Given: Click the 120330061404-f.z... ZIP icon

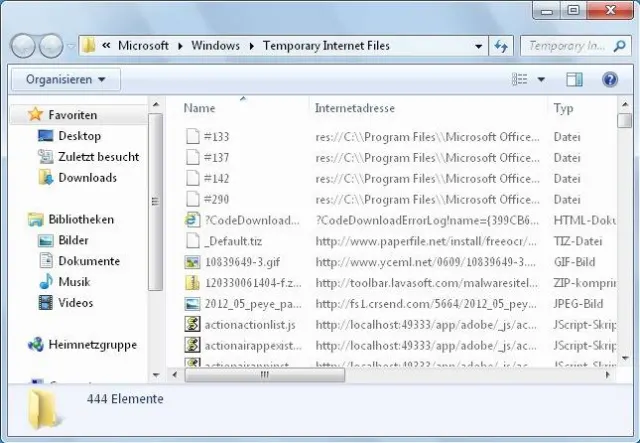Looking at the screenshot, I should (x=192, y=283).
